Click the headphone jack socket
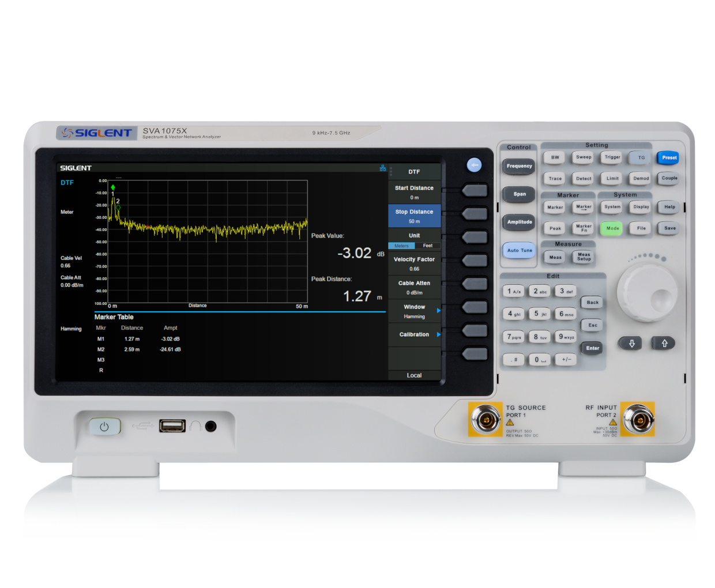This screenshot has height=588, width=715. [211, 427]
